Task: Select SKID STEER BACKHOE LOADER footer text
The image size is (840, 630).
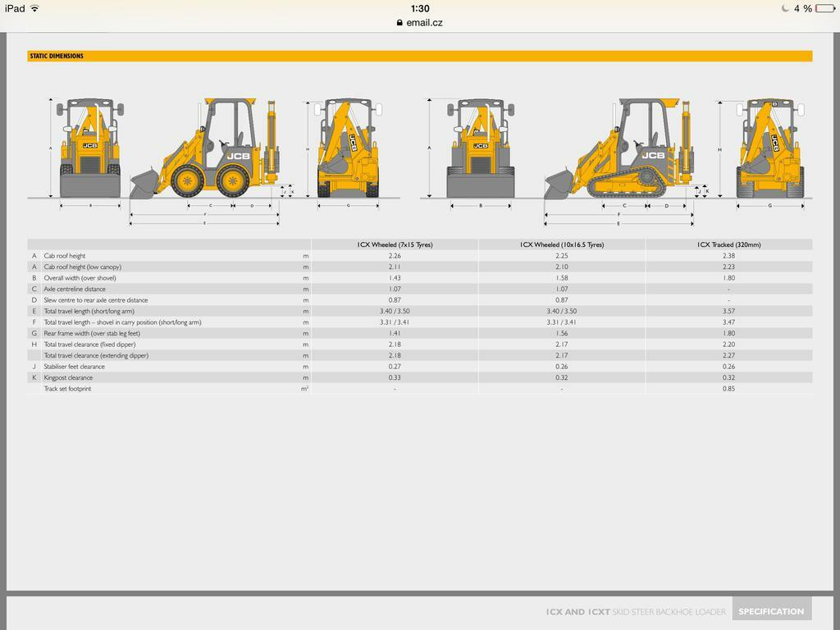Action: pyautogui.click(x=669, y=612)
